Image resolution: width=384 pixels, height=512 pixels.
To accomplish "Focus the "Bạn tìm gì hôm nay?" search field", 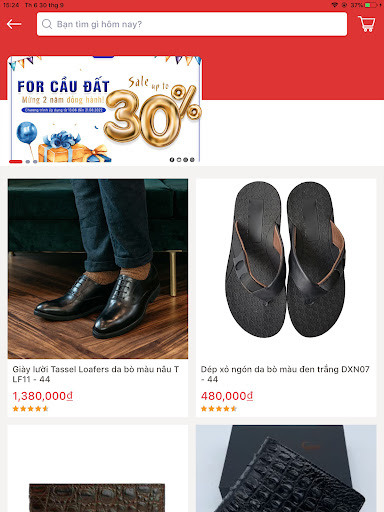I will [x=192, y=24].
